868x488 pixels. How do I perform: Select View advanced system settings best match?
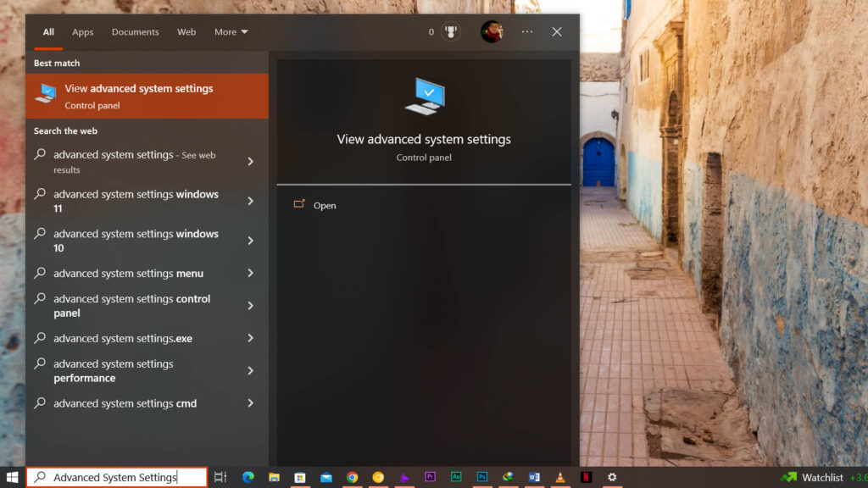[147, 97]
